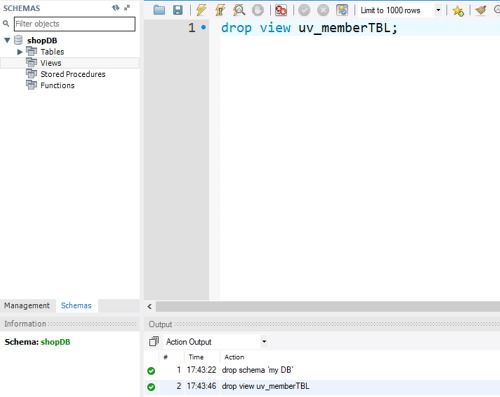Screen dimensions: 500x397
Task: Select the Functions node
Action: 57,85
